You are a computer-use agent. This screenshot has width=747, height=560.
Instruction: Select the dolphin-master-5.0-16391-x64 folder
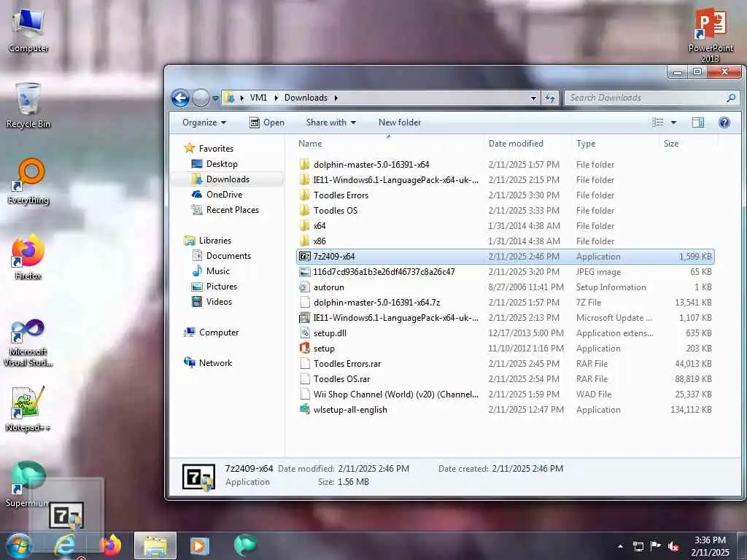click(505, 164)
